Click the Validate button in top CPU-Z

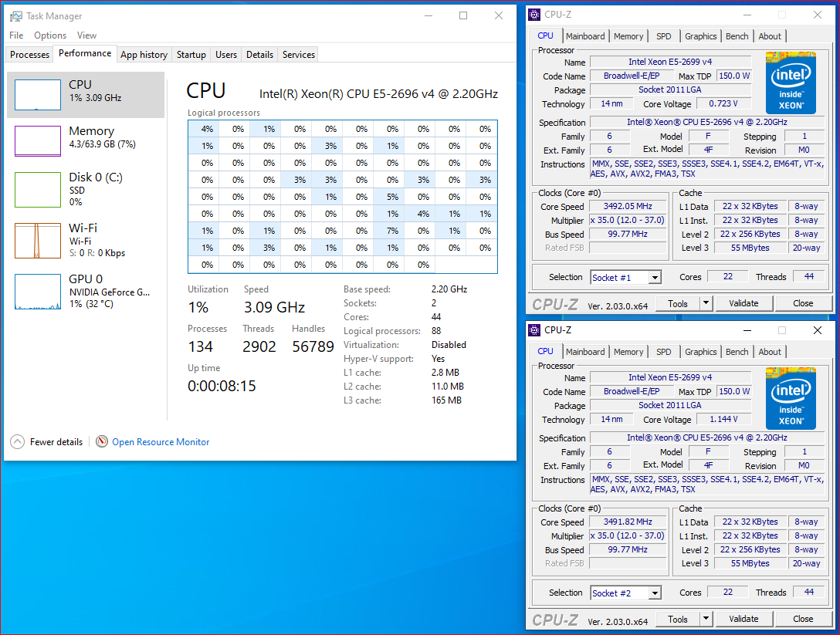tap(743, 303)
